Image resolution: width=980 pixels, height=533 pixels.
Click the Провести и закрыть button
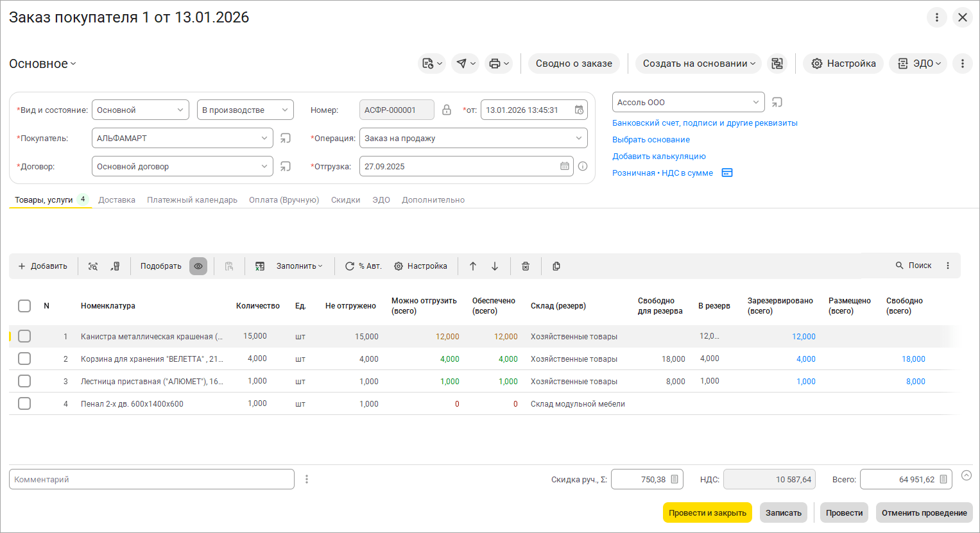tap(707, 512)
